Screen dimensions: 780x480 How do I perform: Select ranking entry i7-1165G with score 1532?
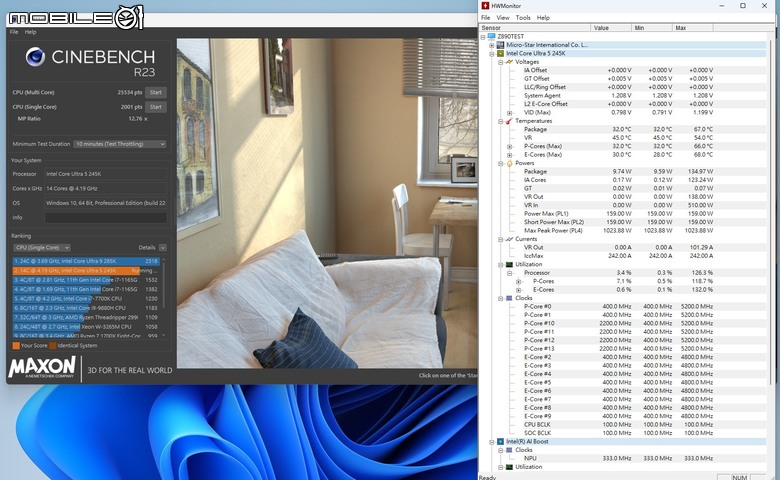coord(86,280)
